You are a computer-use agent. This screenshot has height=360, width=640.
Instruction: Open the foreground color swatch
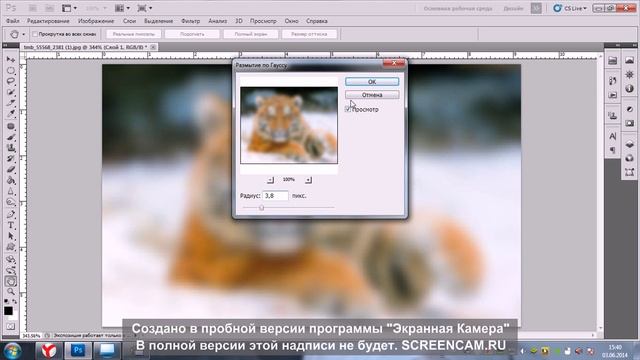click(x=9, y=311)
